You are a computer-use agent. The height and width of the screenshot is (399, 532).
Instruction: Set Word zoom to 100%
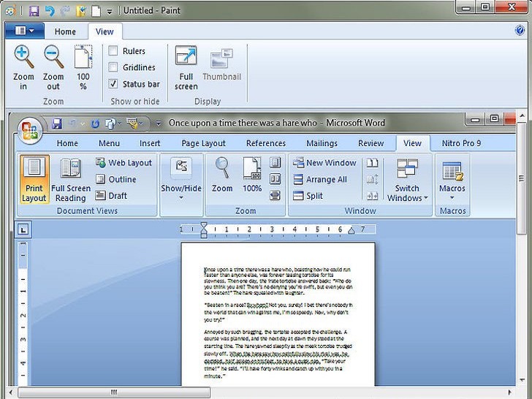pyautogui.click(x=252, y=175)
